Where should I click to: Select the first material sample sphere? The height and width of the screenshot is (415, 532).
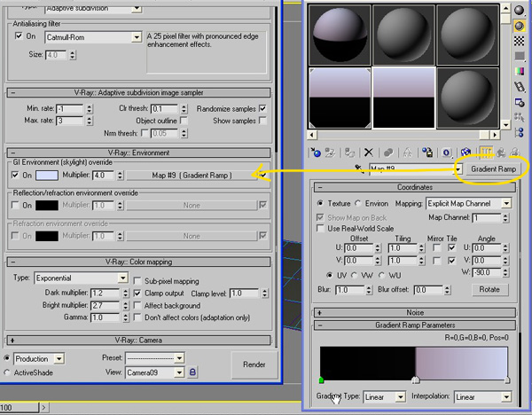[x=339, y=34]
